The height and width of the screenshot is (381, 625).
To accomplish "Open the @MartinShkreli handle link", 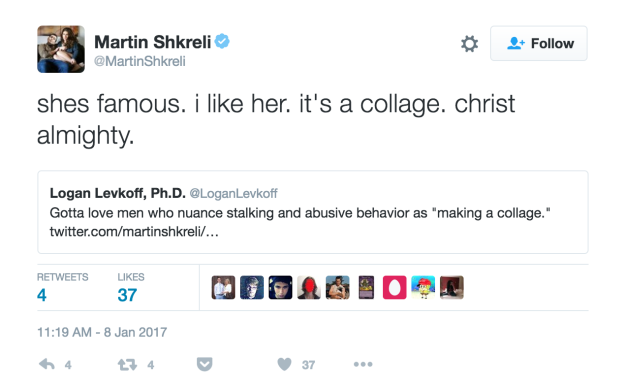I will [x=140, y=61].
